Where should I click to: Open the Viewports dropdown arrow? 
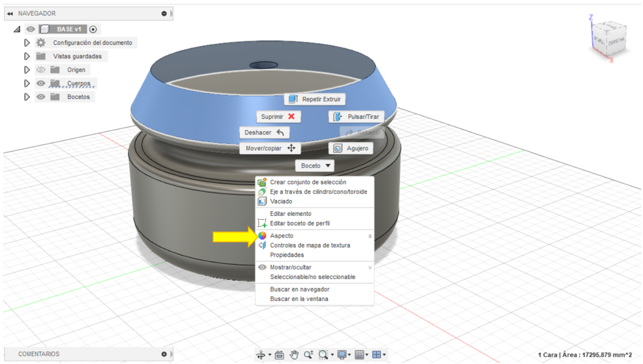click(x=384, y=355)
